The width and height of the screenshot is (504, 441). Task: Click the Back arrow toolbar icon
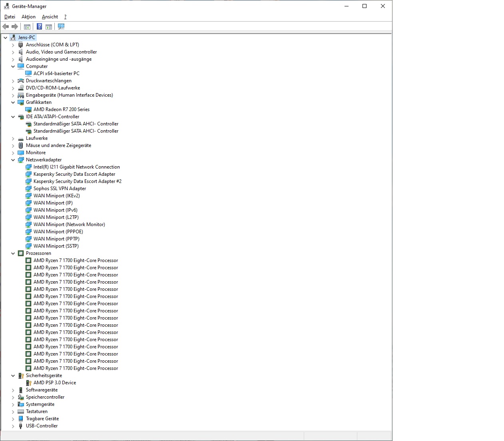[x=6, y=27]
